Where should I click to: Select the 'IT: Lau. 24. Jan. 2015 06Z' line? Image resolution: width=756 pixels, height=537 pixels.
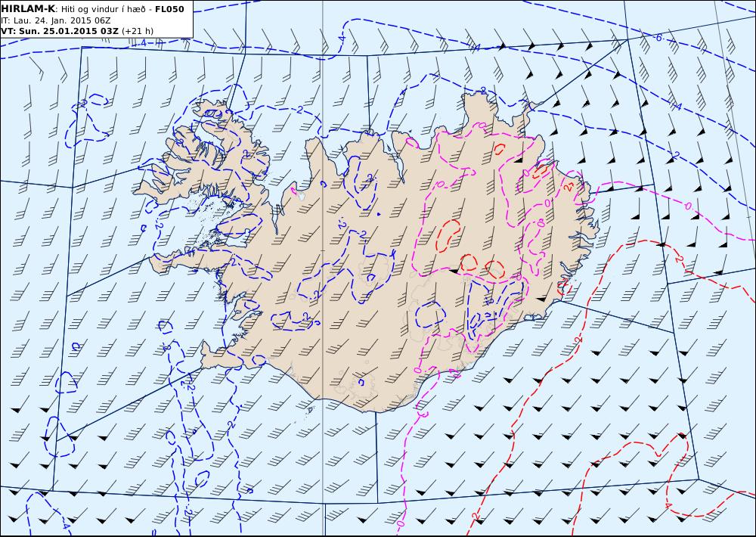[55, 20]
